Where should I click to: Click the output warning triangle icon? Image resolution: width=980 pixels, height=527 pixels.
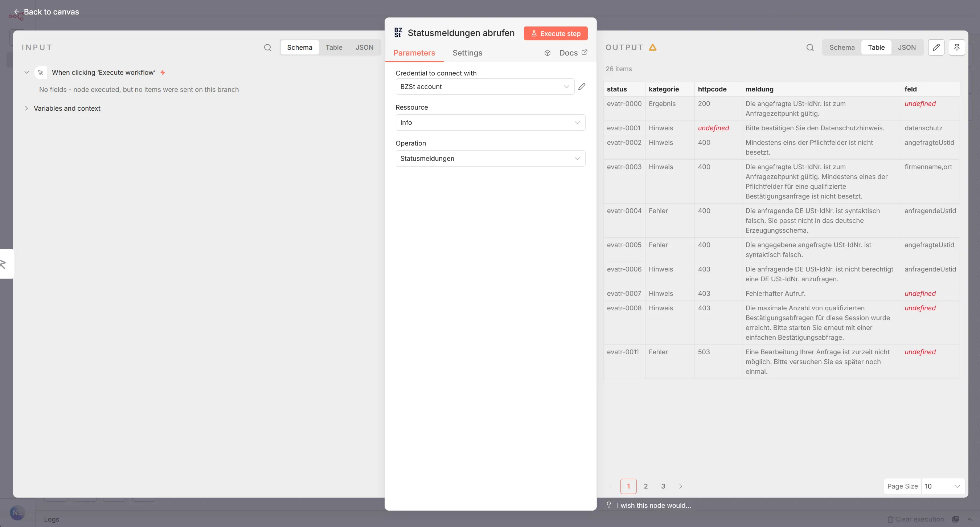pos(653,48)
